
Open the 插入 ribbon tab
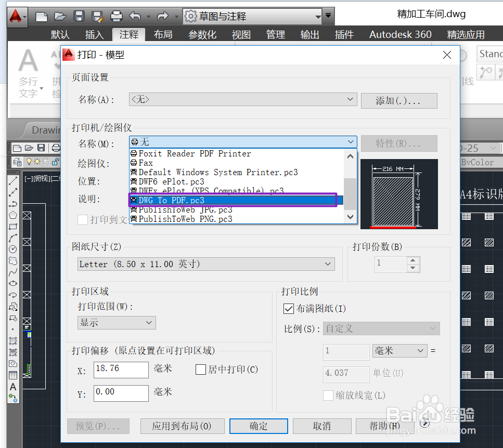pos(94,34)
